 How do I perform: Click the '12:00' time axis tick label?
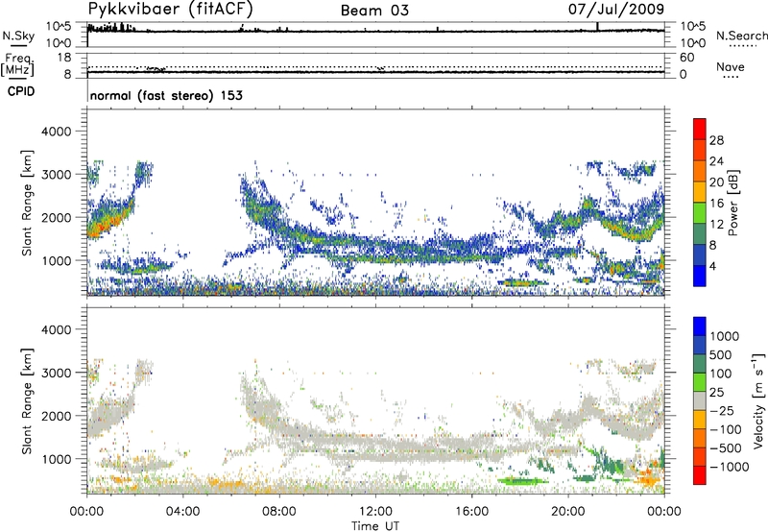(x=375, y=512)
